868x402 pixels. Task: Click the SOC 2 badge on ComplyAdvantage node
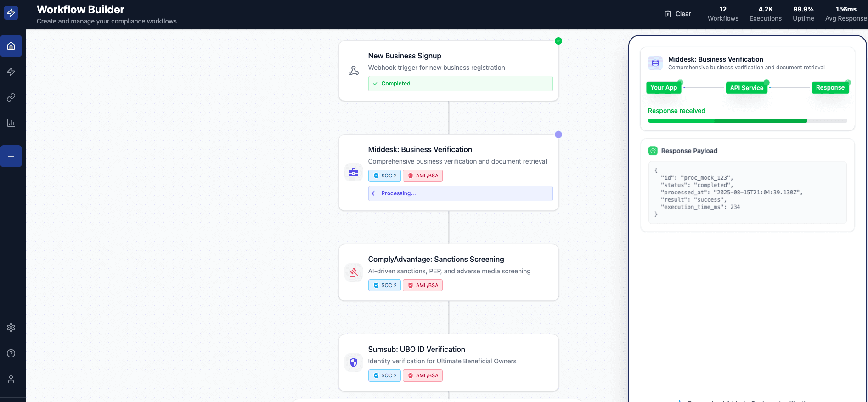385,285
